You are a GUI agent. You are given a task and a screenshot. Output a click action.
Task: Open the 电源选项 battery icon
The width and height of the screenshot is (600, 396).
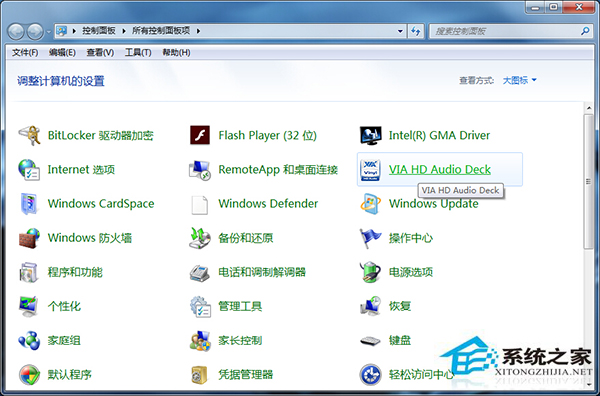(370, 272)
